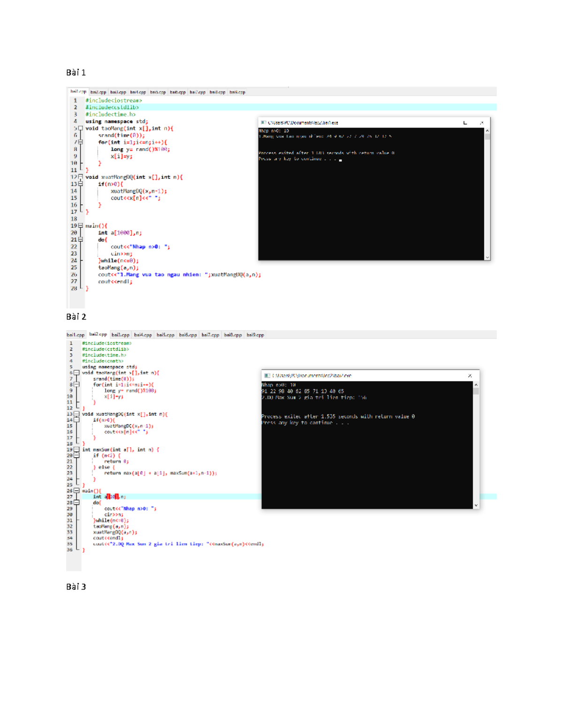Select the bai9.cpp tab in the Bài 2 editor
The image size is (563, 728).
[255, 335]
